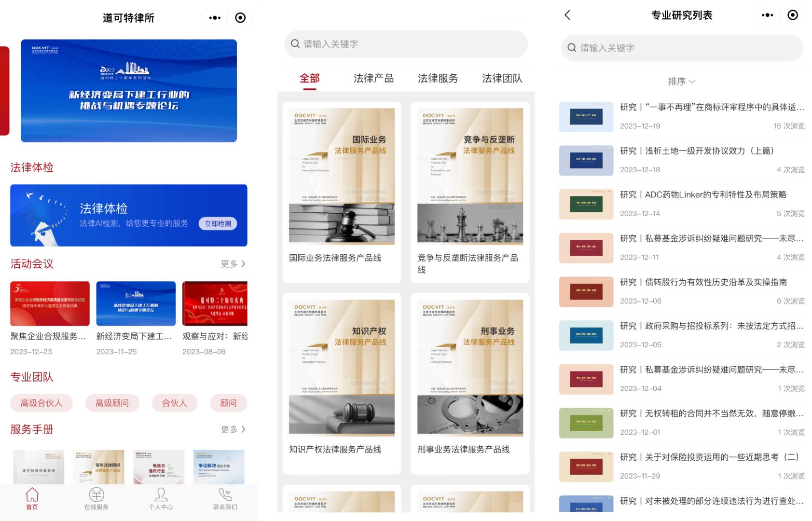Open 个人中心 personal center tab
812x521 pixels.
pyautogui.click(x=161, y=499)
